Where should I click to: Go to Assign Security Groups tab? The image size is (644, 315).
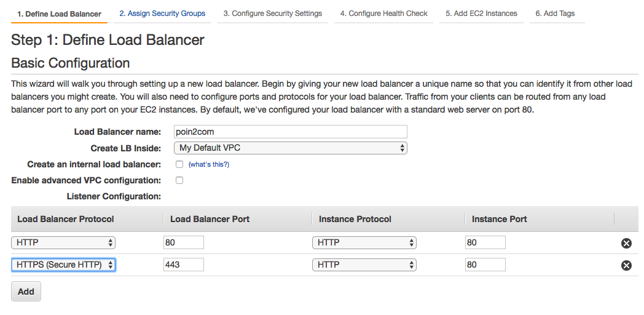(162, 14)
